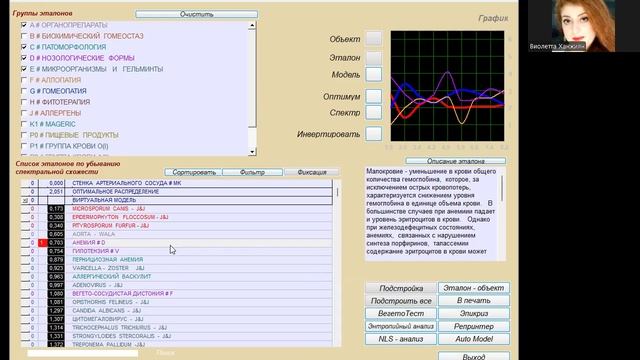Click the Подстройка button
The image size is (640, 360).
pos(401,288)
